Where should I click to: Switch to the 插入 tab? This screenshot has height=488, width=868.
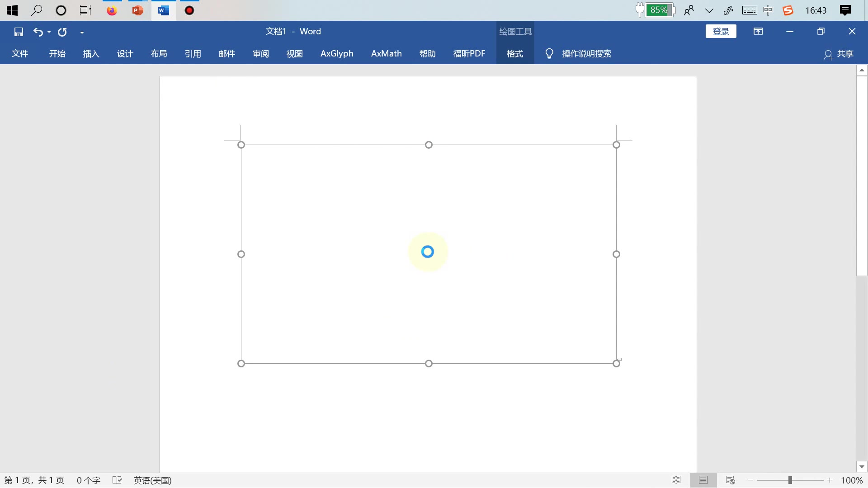(x=91, y=54)
